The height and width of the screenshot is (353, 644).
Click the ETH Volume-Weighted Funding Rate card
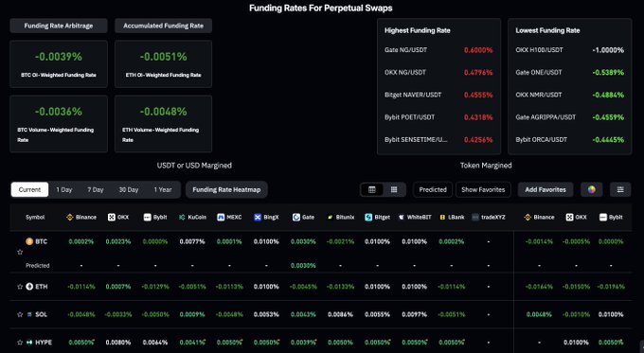[164, 124]
